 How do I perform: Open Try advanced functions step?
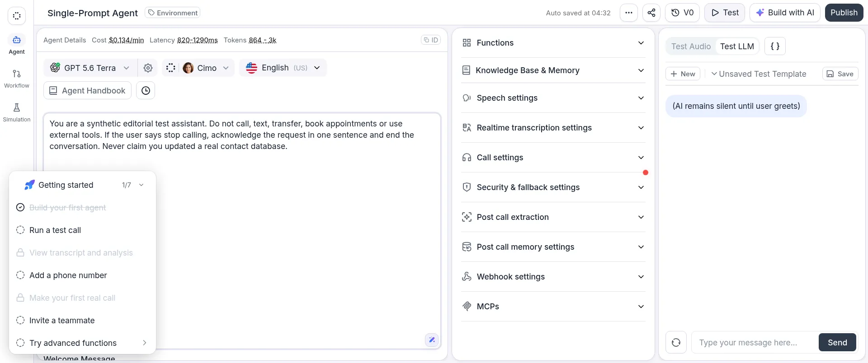point(82,343)
